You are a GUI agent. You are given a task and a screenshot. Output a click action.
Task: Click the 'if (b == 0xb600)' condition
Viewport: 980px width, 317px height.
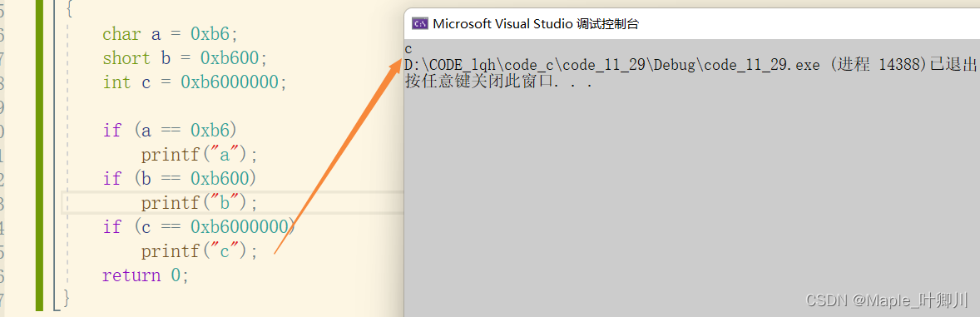(x=180, y=179)
